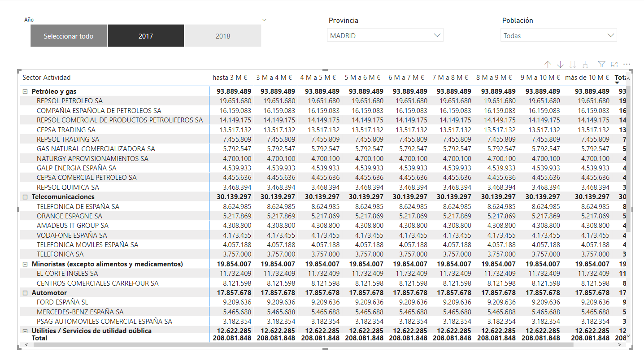Select 2018 in the Año slicer
Screen dimensions: 644x361
pos(222,35)
